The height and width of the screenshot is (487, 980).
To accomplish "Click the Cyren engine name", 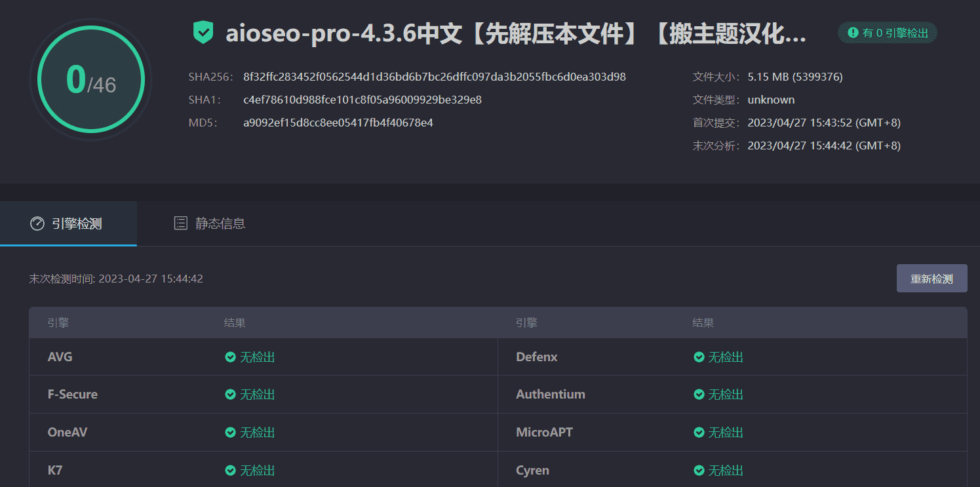I will coord(532,471).
